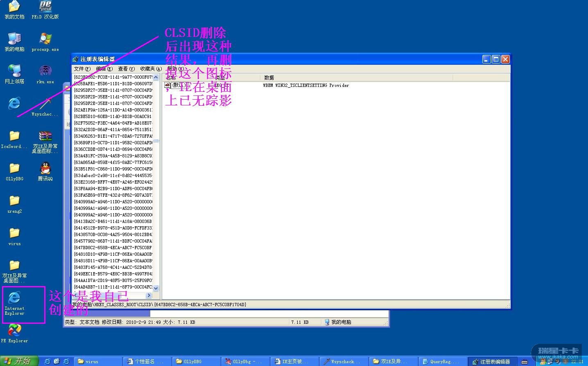This screenshot has width=588, height=366.
Task: Select key {62F75052-F3EC-4A64-84FB-AB18E07
Action: coord(113,123)
